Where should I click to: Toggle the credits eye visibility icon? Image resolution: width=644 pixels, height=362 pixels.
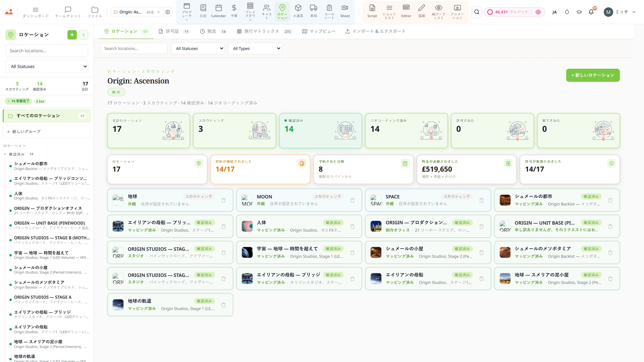coord(538,12)
